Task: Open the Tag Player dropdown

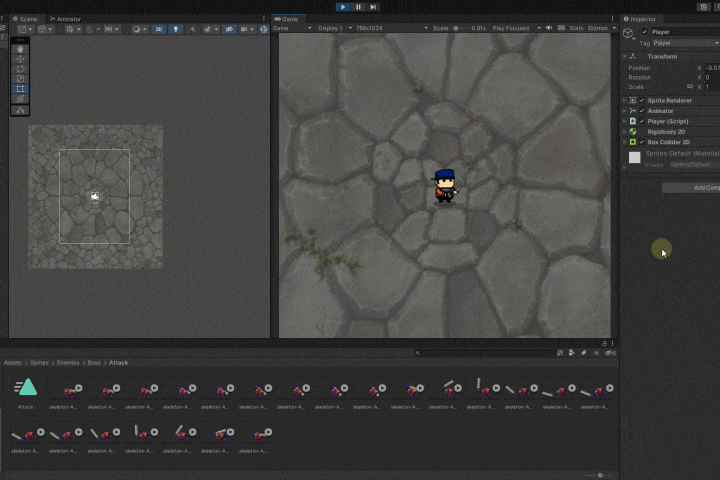Action: coord(686,43)
